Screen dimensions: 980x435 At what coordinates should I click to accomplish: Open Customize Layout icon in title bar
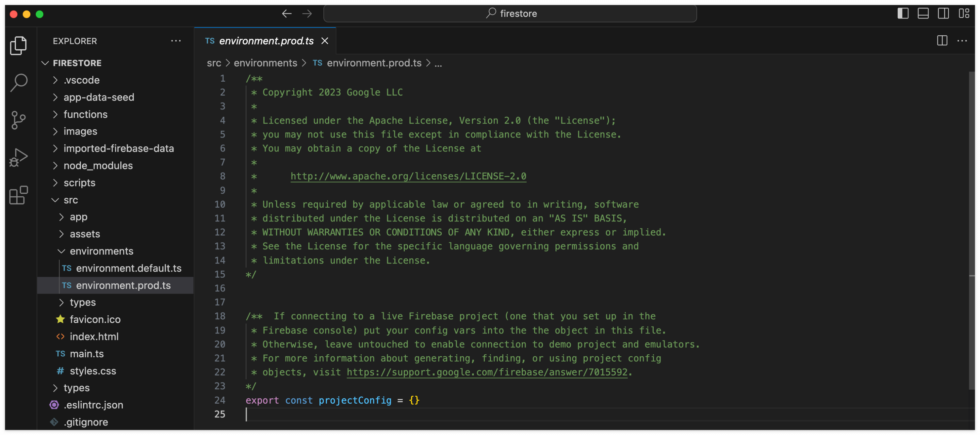tap(964, 14)
